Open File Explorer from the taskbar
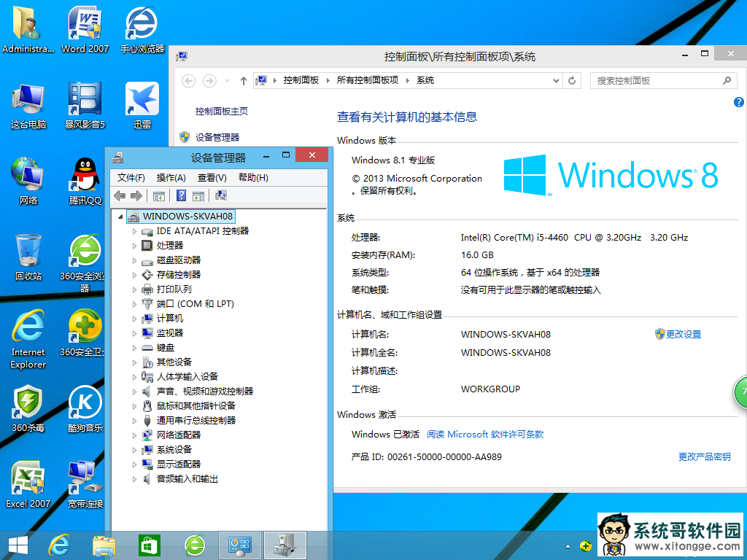747x560 pixels. (104, 545)
